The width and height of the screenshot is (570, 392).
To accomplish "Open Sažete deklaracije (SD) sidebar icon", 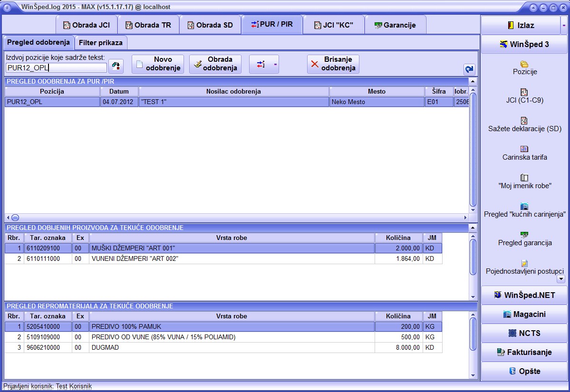I will coord(524,121).
